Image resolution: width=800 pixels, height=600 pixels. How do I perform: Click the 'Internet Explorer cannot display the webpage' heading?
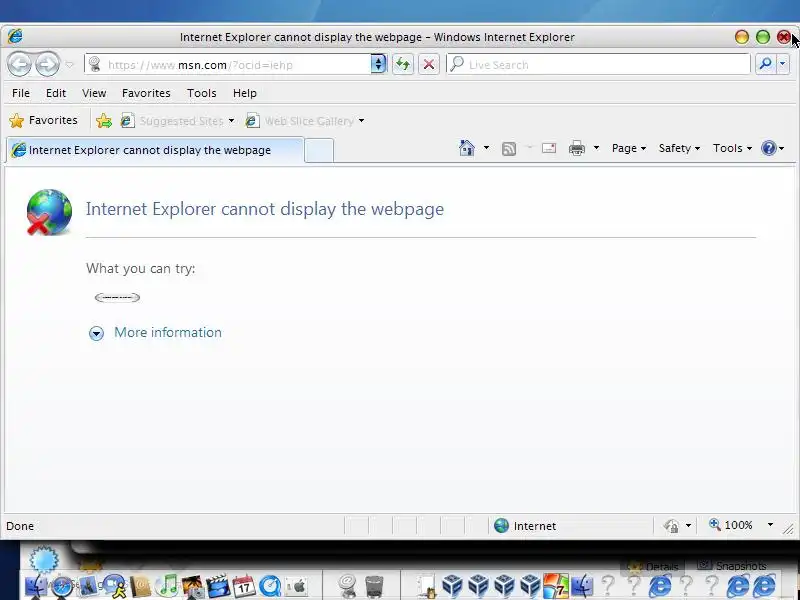pos(265,209)
